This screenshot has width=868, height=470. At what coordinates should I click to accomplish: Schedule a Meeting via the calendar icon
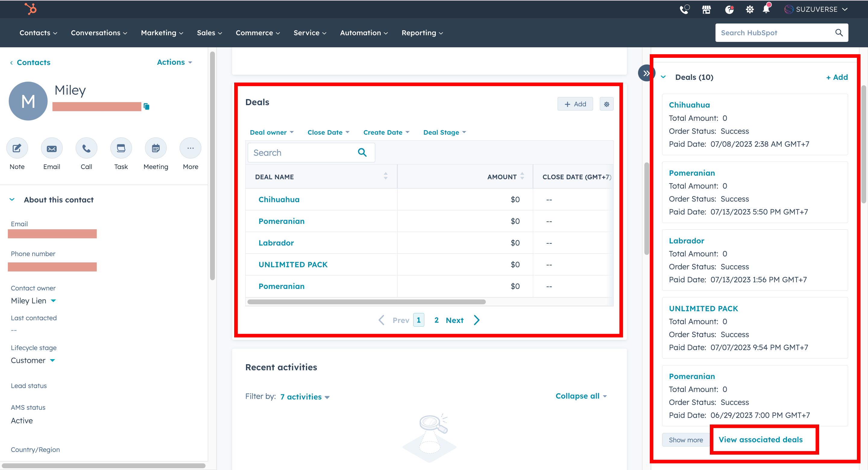click(156, 148)
